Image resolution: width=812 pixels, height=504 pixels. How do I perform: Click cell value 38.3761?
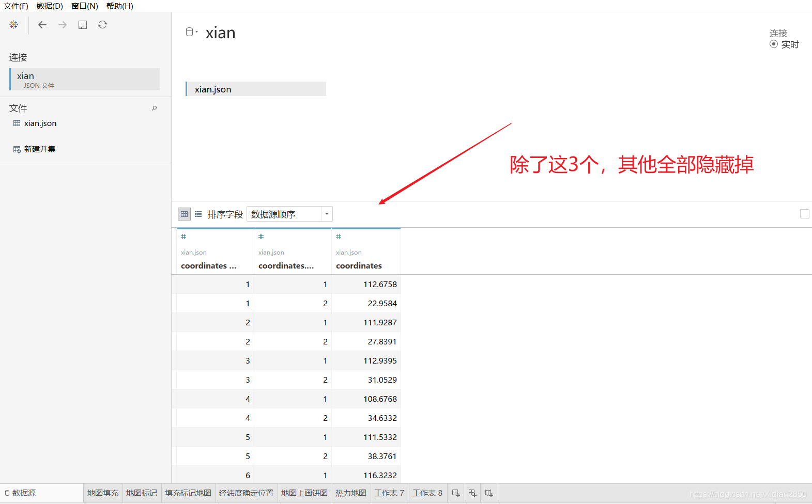[382, 456]
